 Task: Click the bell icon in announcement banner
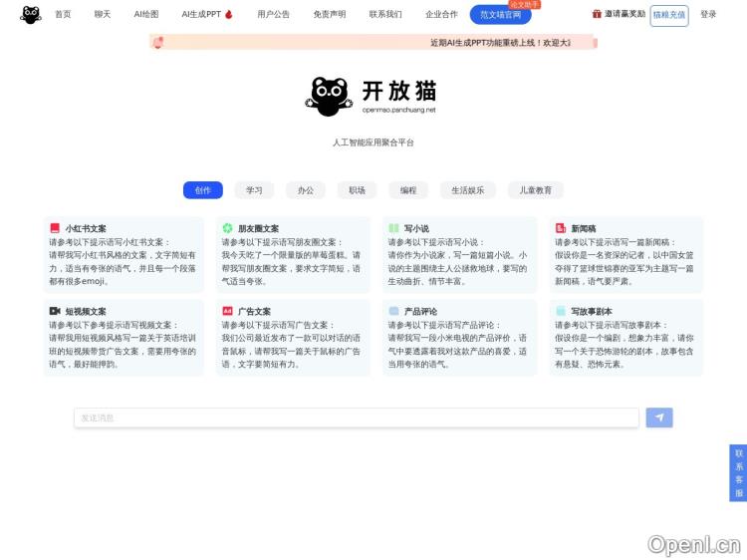[158, 43]
